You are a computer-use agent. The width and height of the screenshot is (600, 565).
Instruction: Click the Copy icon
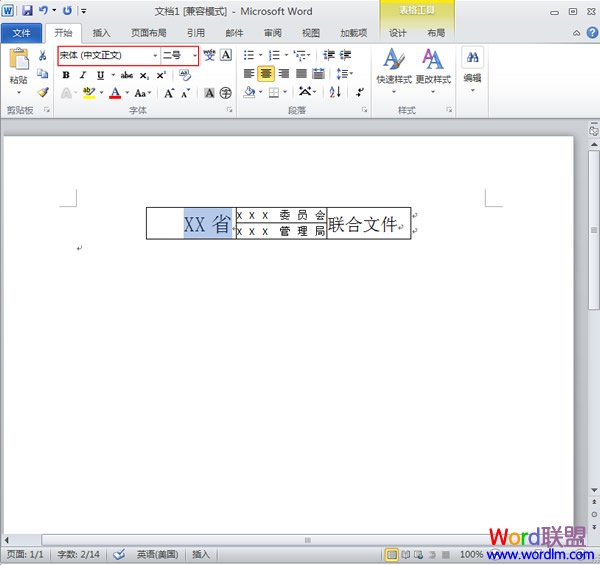pos(42,73)
